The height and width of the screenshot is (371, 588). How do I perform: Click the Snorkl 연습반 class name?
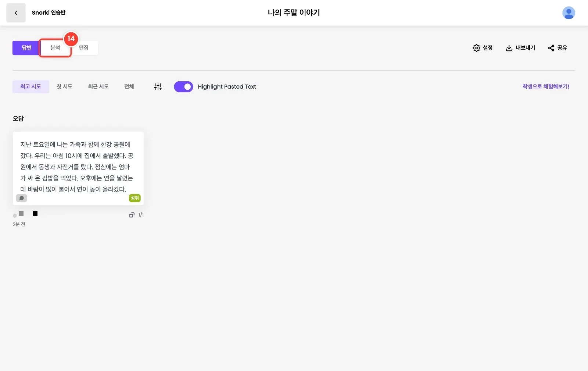(49, 13)
